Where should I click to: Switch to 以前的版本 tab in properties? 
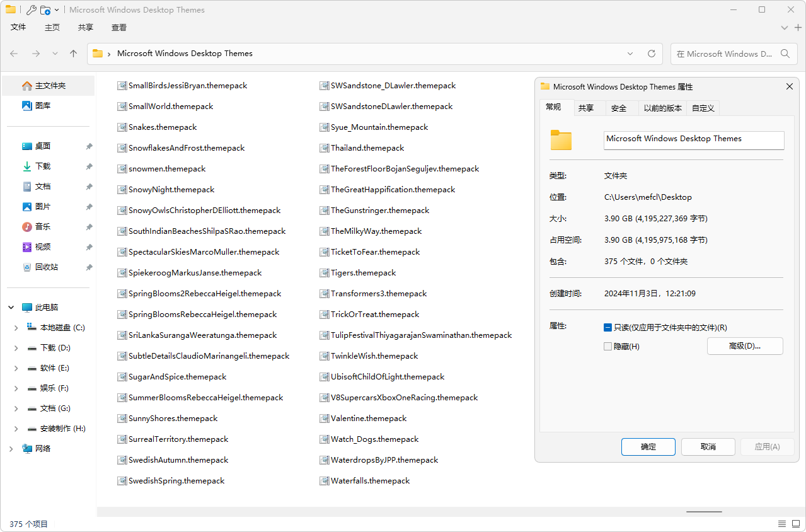pyautogui.click(x=662, y=108)
